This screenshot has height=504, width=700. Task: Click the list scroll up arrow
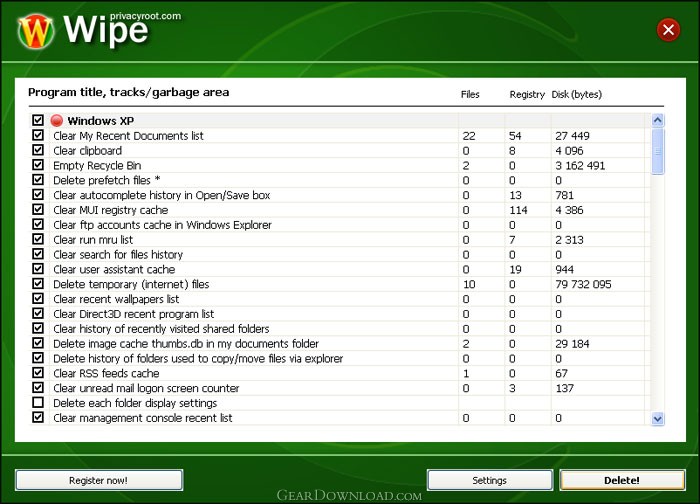click(x=658, y=120)
